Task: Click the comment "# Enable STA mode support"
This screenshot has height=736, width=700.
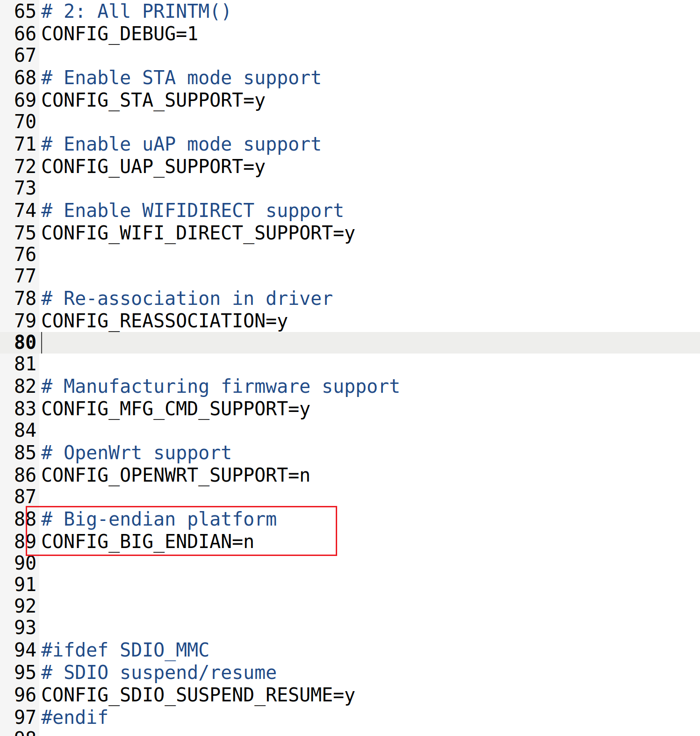Action: coord(181,78)
